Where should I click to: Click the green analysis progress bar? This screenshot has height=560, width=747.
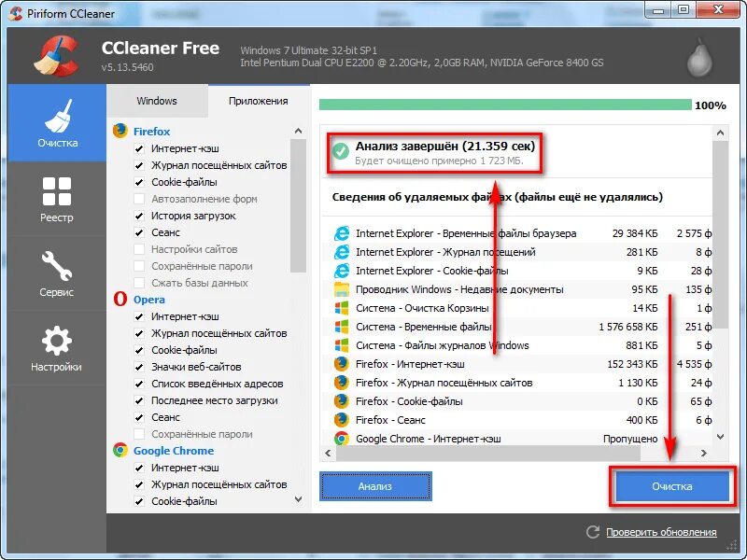(x=505, y=105)
